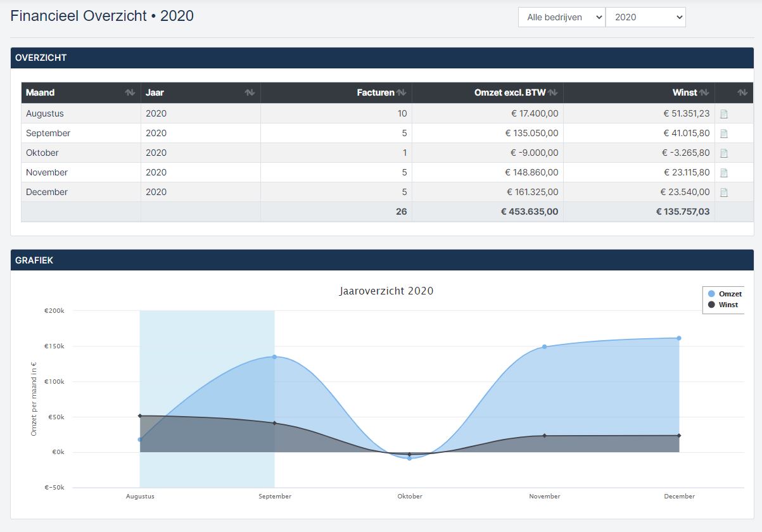Select the September omzet € 135.050,00
The width and height of the screenshot is (762, 532).
tap(531, 134)
